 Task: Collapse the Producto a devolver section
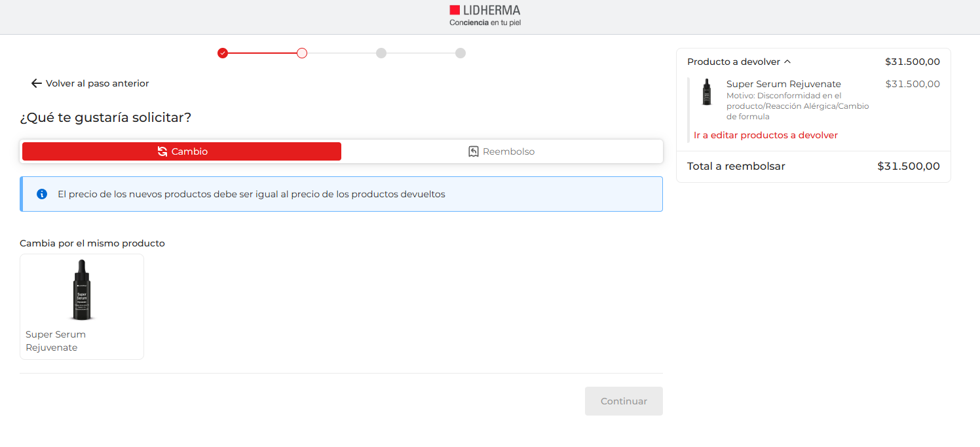(x=739, y=62)
